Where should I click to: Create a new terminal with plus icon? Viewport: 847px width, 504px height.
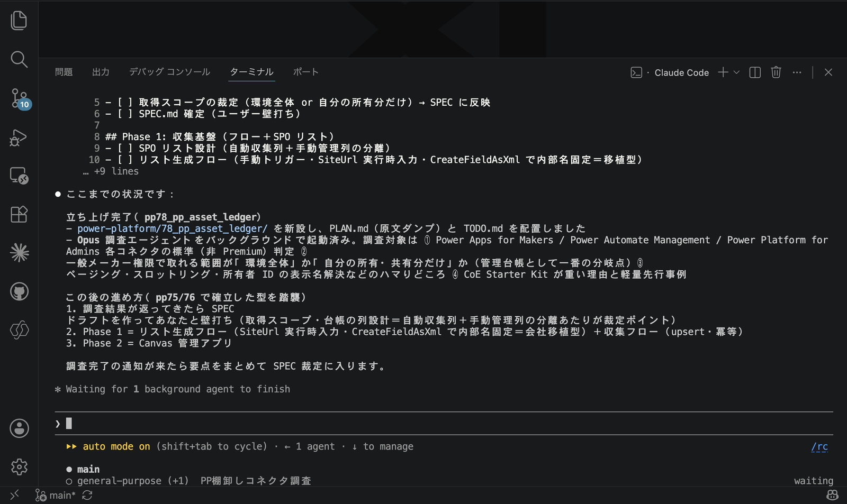723,72
